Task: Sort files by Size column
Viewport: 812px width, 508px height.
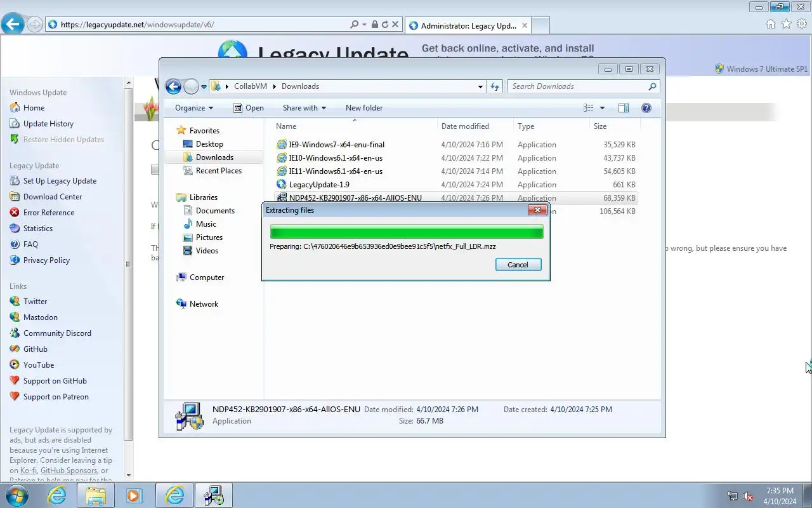Action: click(x=613, y=126)
